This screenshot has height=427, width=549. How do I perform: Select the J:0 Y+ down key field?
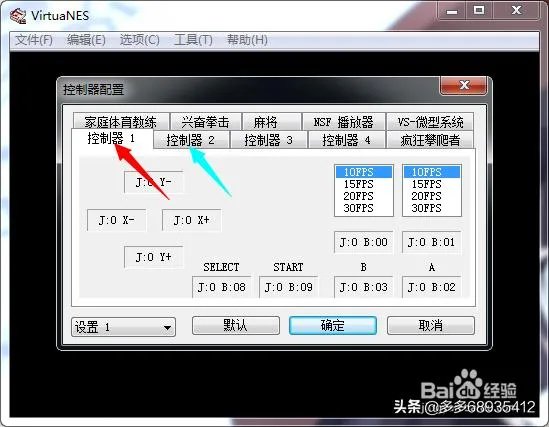click(153, 257)
